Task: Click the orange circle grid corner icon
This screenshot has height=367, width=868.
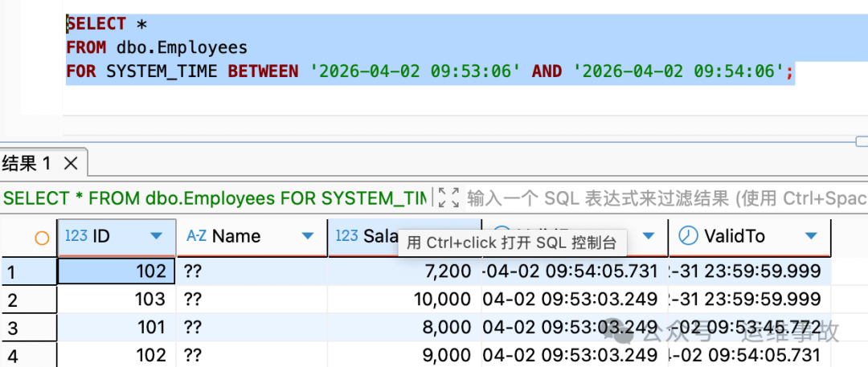Action: point(42,237)
